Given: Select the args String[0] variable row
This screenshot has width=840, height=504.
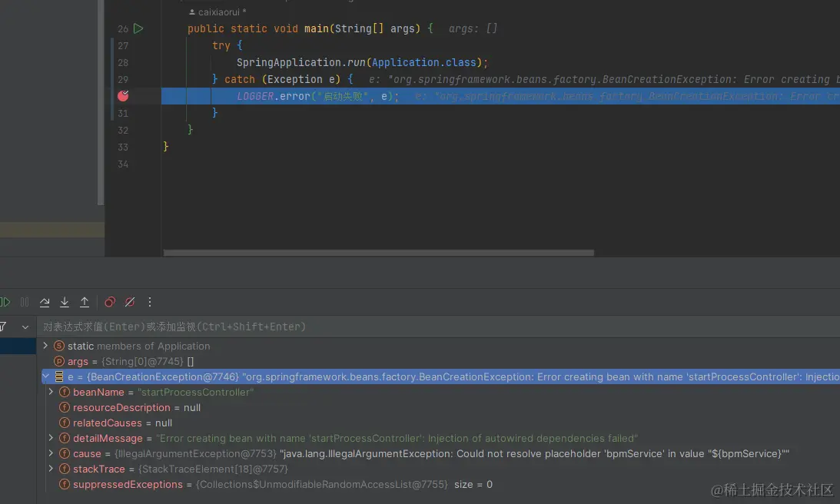Looking at the screenshot, I should 438,362.
